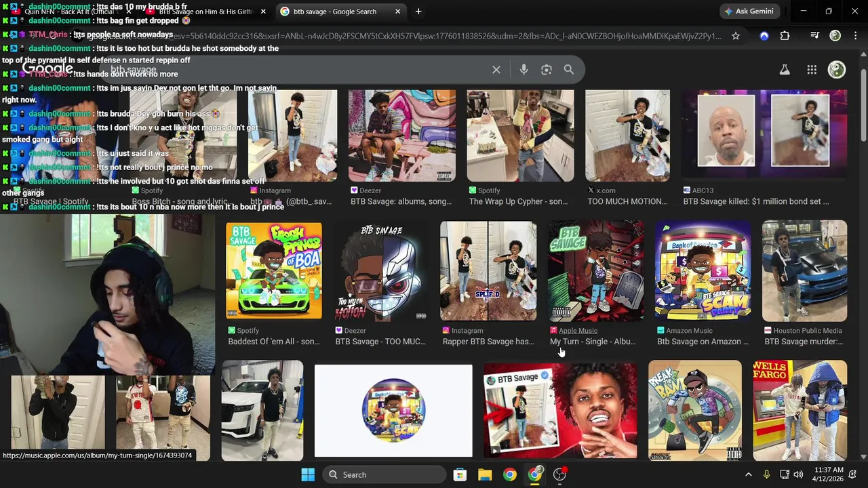868x488 pixels.
Task: Open the Google apps grid
Action: click(812, 70)
